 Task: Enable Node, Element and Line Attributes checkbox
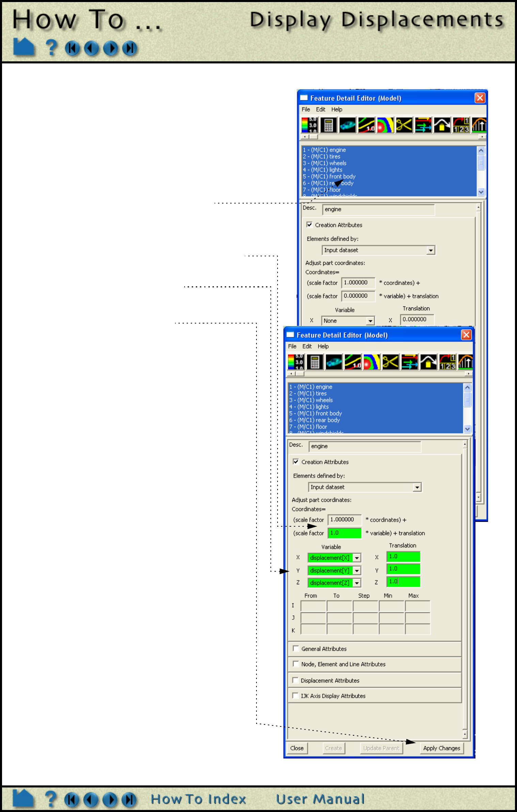click(296, 664)
